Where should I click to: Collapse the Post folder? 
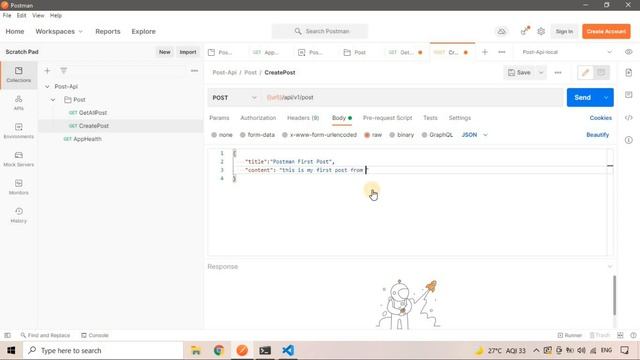(x=53, y=100)
